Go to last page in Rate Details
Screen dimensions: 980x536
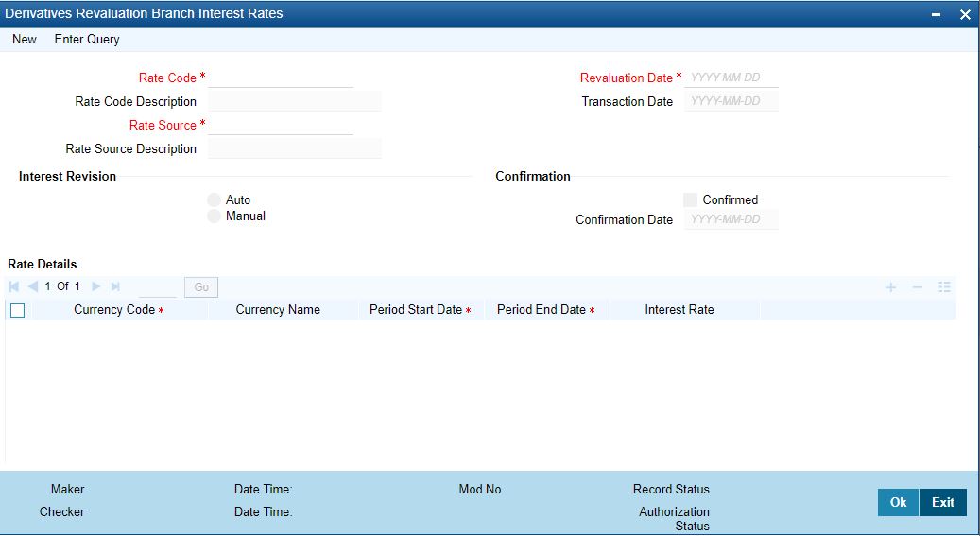[115, 286]
